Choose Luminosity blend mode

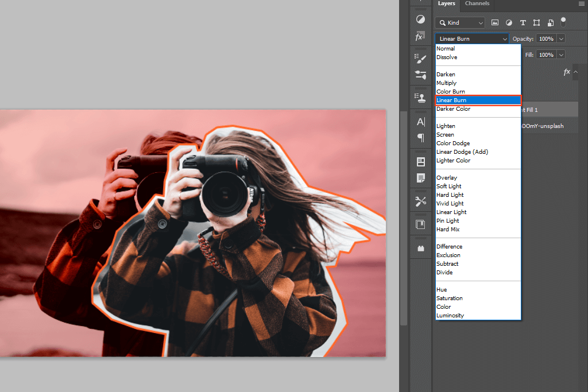tap(478, 316)
